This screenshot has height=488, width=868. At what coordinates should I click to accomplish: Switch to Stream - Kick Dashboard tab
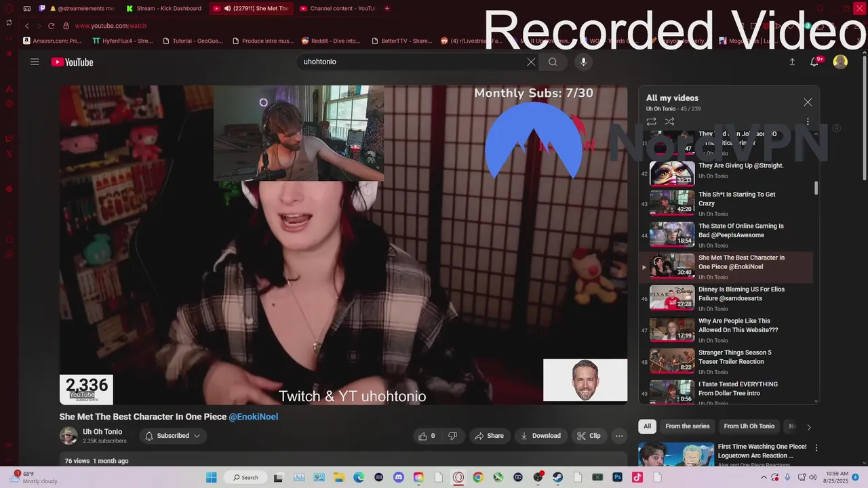point(165,9)
